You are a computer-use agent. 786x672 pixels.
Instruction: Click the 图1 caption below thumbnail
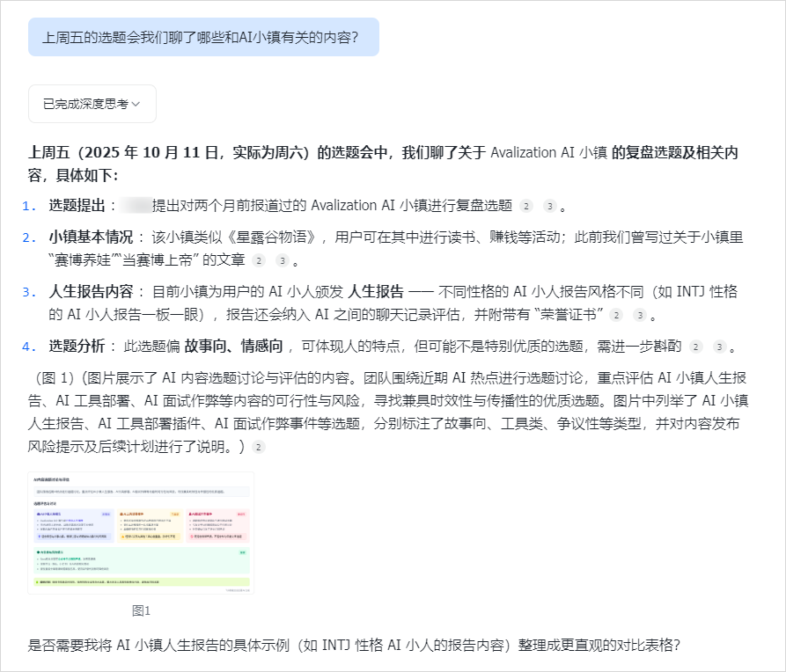(141, 610)
